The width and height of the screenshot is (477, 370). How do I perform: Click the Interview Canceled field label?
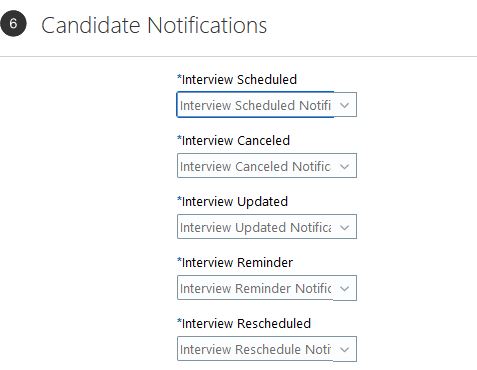click(236, 141)
